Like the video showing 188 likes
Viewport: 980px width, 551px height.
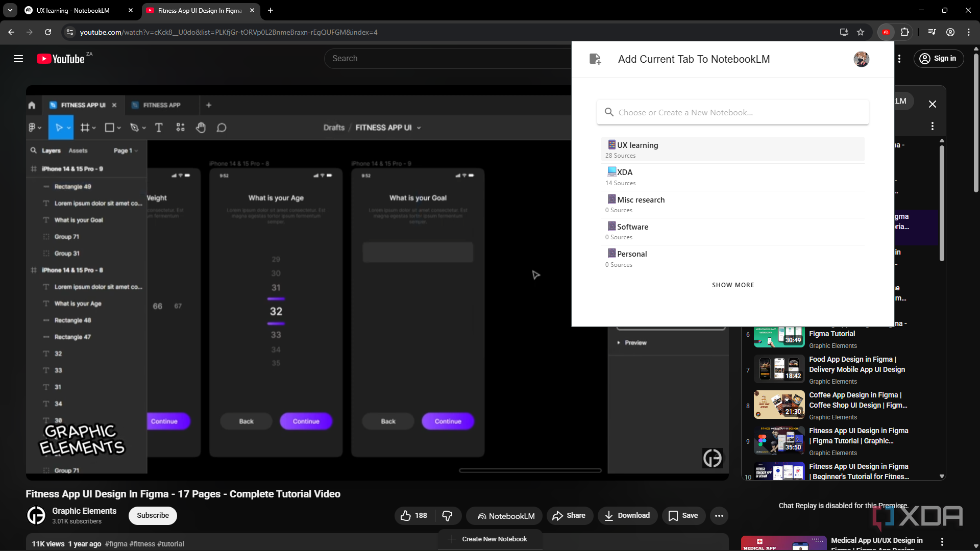(414, 516)
